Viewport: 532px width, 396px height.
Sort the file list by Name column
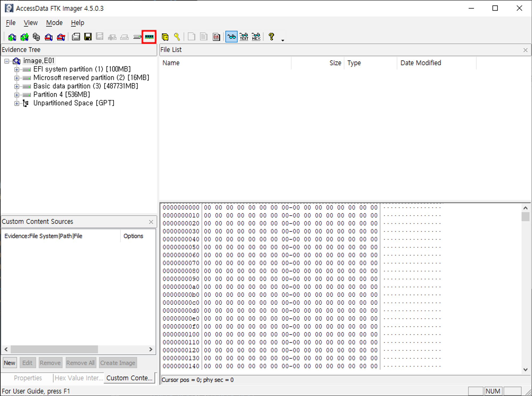coord(225,63)
